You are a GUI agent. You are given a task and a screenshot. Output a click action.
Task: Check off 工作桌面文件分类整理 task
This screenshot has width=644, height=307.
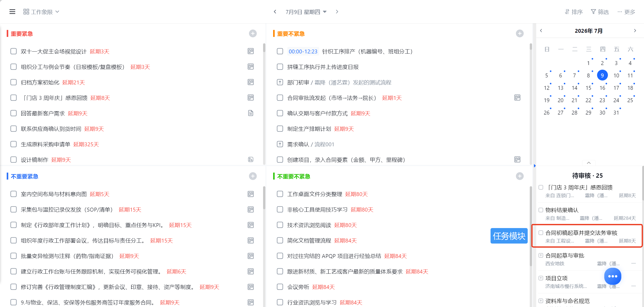tap(280, 194)
